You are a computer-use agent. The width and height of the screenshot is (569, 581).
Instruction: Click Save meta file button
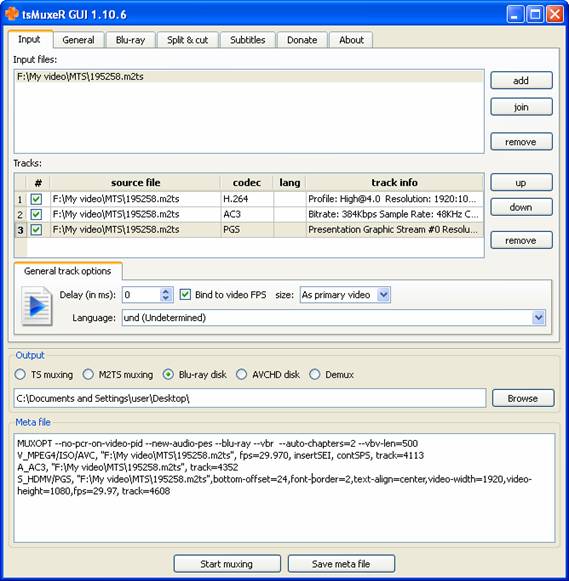(341, 564)
